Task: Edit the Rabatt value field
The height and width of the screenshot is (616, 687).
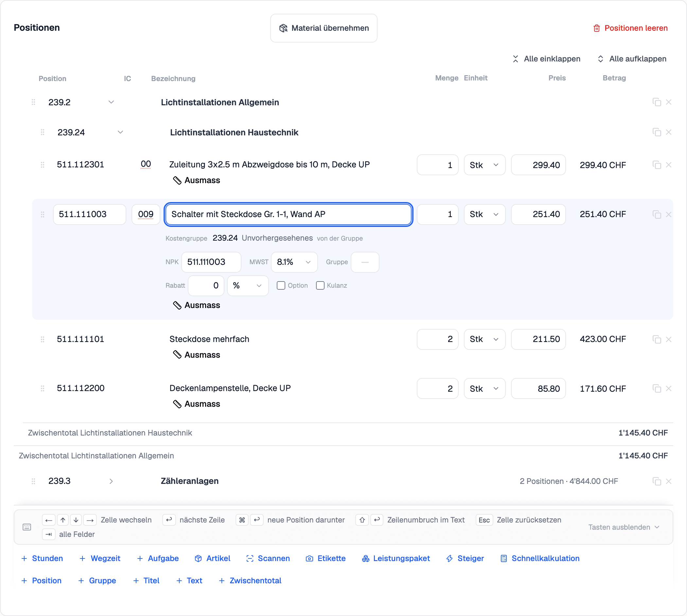Action: click(x=206, y=286)
